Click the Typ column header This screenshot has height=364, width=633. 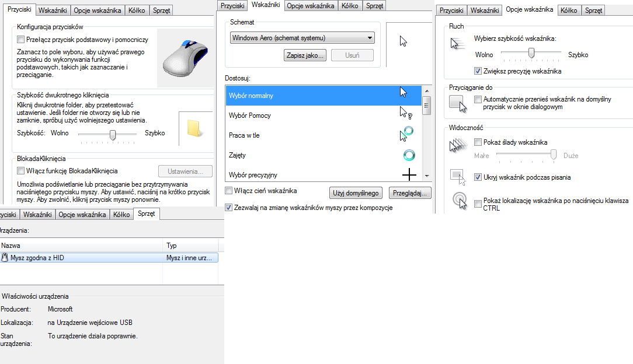coord(190,245)
